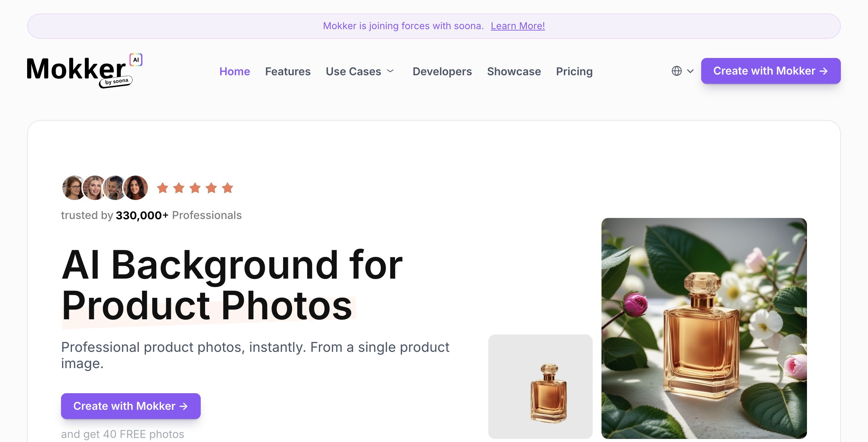Click hero Create with Mokker button
The height and width of the screenshot is (442, 868).
click(x=131, y=406)
